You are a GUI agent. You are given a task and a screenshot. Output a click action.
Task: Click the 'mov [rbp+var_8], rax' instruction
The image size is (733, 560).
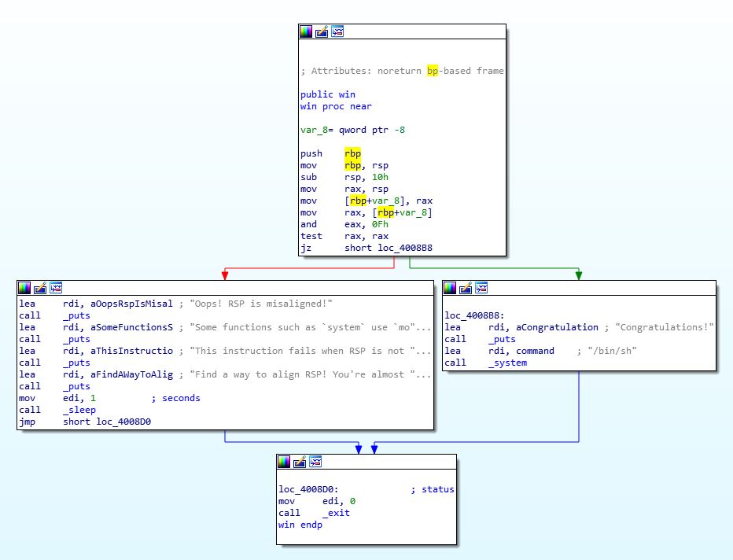366,201
